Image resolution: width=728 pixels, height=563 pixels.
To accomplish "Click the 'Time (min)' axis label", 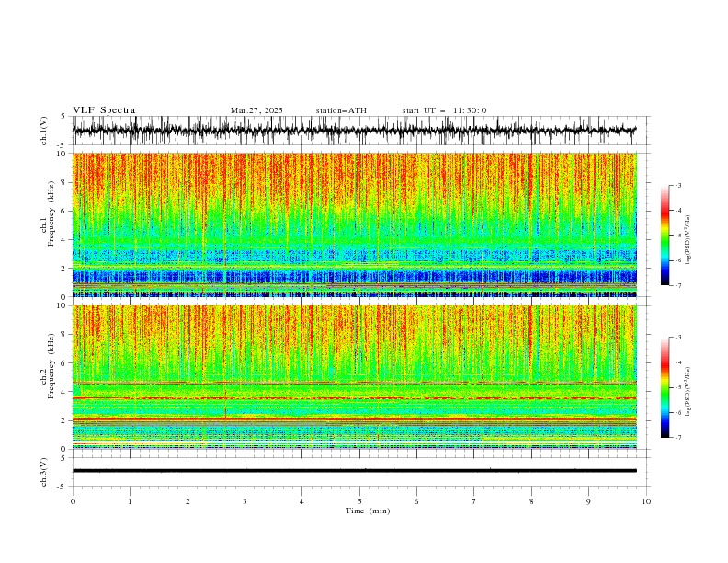I will pyautogui.click(x=368, y=511).
